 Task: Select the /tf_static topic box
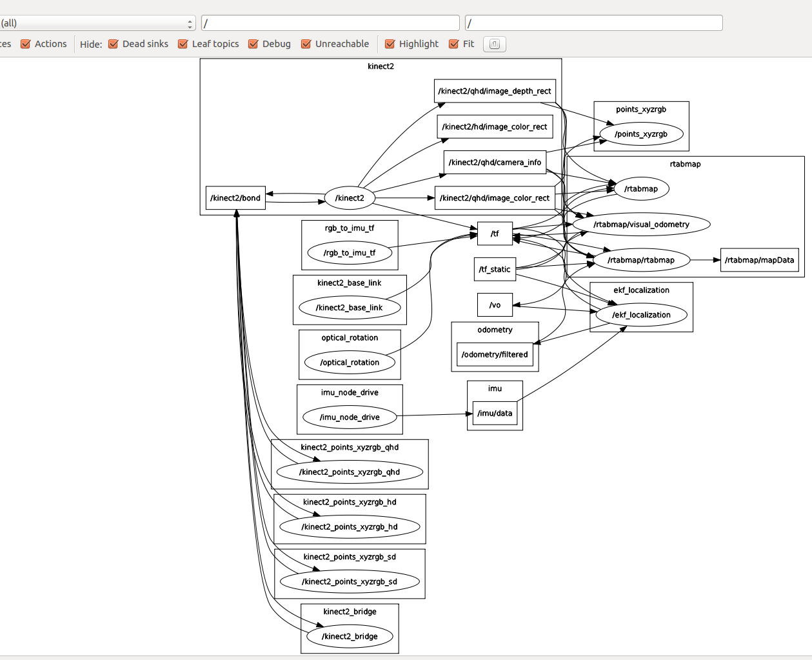pyautogui.click(x=495, y=269)
